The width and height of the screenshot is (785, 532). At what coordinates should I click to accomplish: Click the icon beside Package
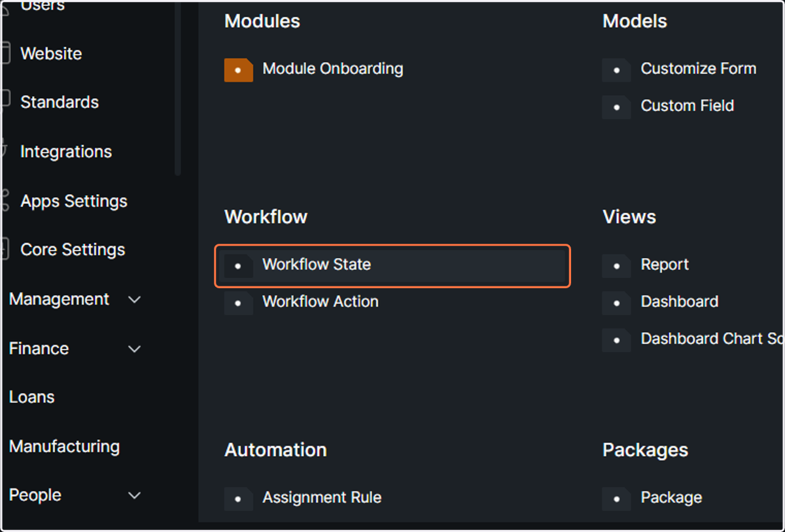pos(616,499)
